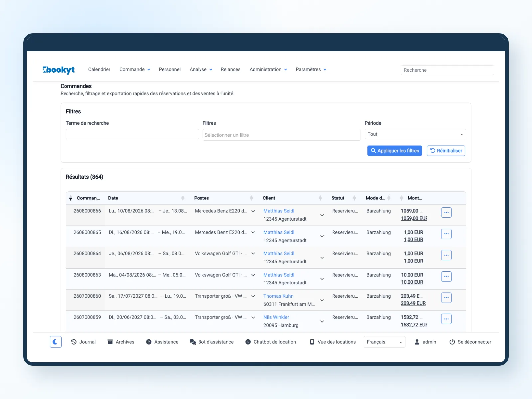532x399 pixels.
Task: Go to Personnel in navigation
Action: (170, 69)
